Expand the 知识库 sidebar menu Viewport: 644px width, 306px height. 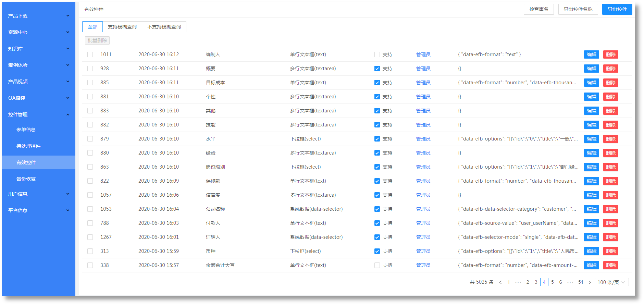tap(38, 49)
